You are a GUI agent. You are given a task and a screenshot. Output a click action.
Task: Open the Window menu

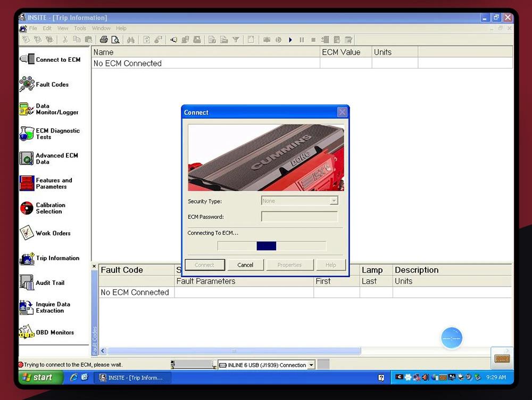click(101, 28)
